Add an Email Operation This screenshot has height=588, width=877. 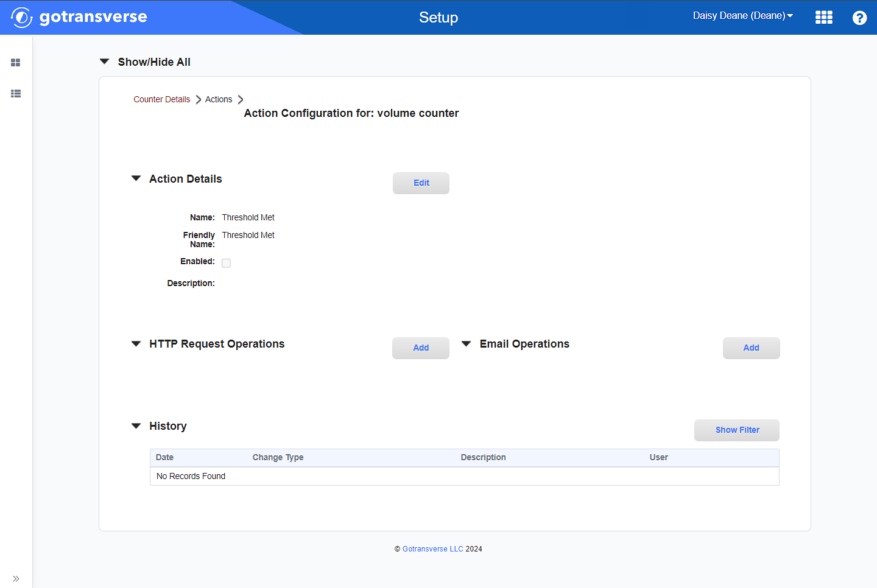click(x=752, y=348)
